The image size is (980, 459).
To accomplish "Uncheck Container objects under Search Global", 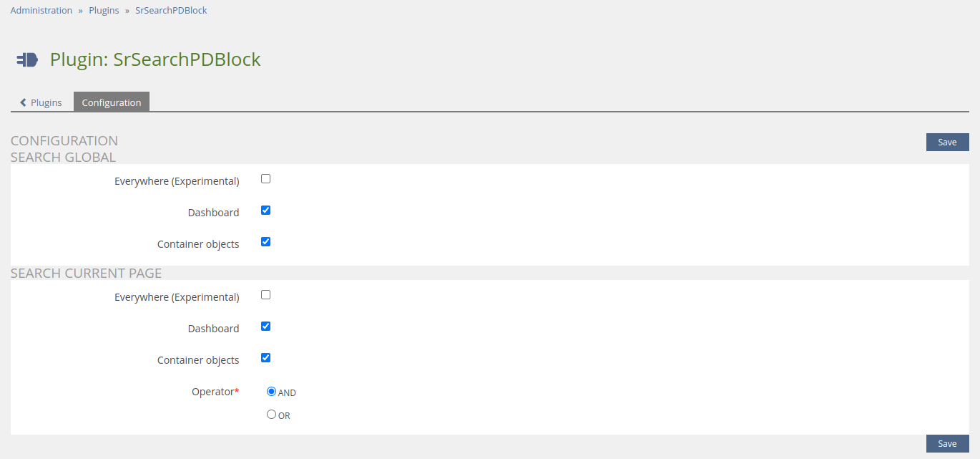I will coord(266,242).
